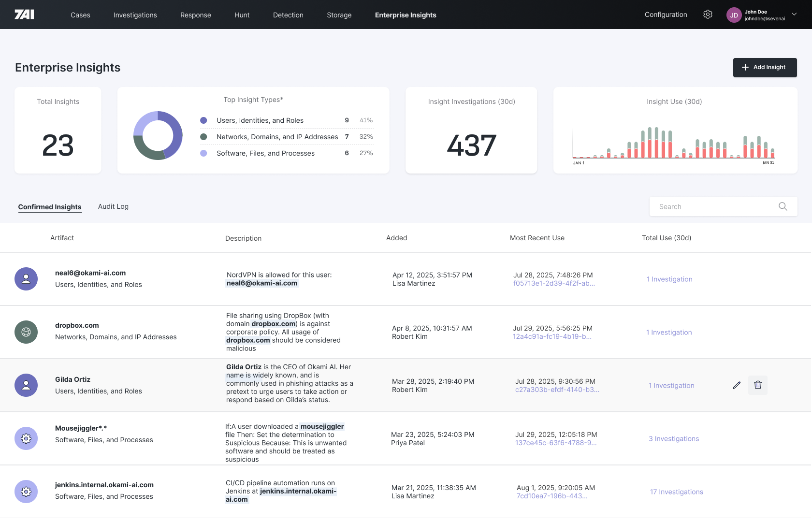Open the Configuration page
The height and width of the screenshot is (522, 812).
[666, 14]
